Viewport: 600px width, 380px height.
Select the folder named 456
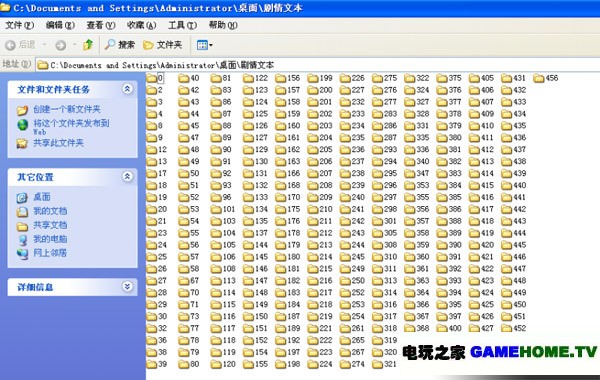546,78
